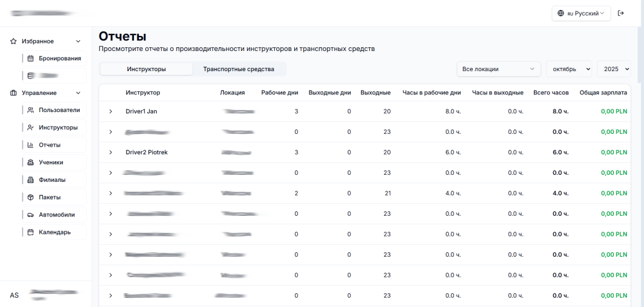Click the users icon beside Пользователи
The width and height of the screenshot is (644, 307).
tap(30, 110)
